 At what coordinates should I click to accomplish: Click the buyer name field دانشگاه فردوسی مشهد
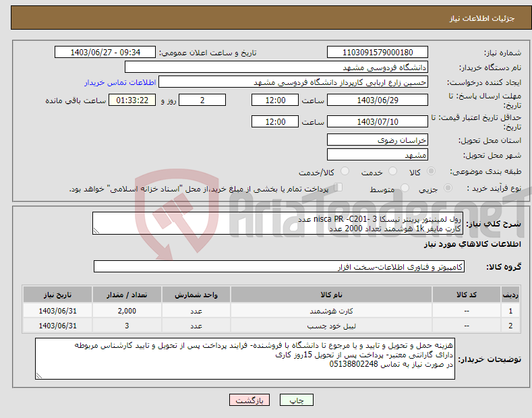click(276, 67)
